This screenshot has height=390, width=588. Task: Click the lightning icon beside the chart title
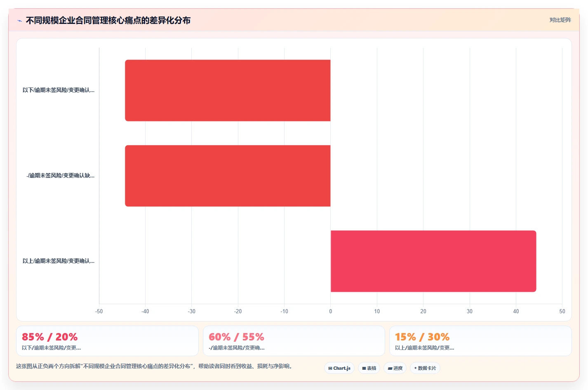(19, 21)
